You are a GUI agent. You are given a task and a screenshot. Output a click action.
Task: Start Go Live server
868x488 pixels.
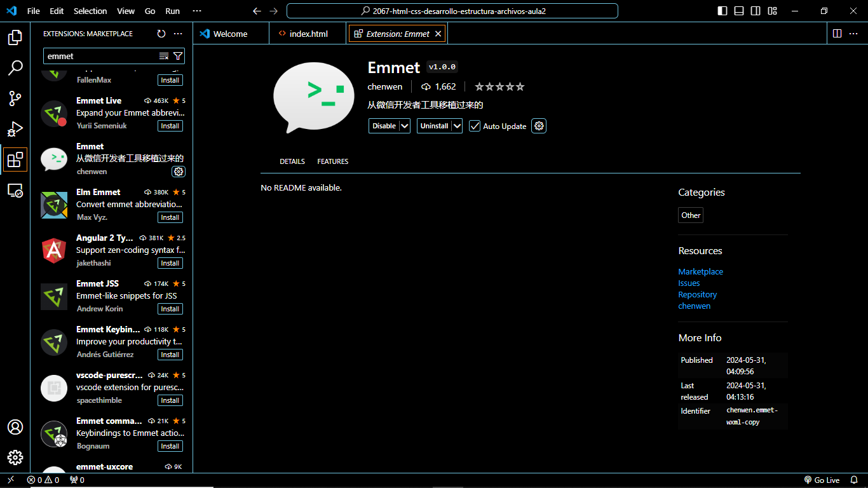[822, 480]
